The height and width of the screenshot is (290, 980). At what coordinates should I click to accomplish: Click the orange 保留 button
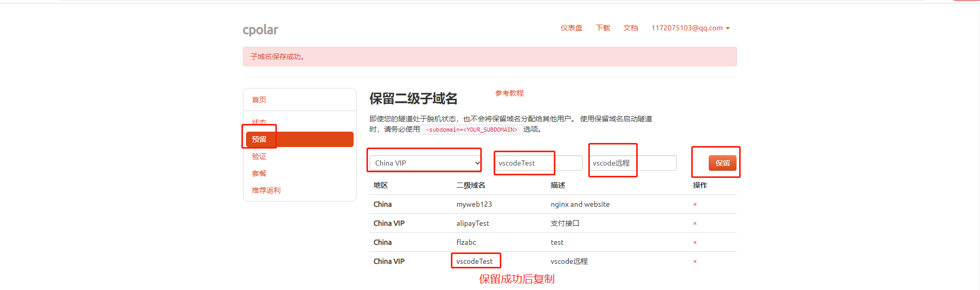pyautogui.click(x=723, y=163)
